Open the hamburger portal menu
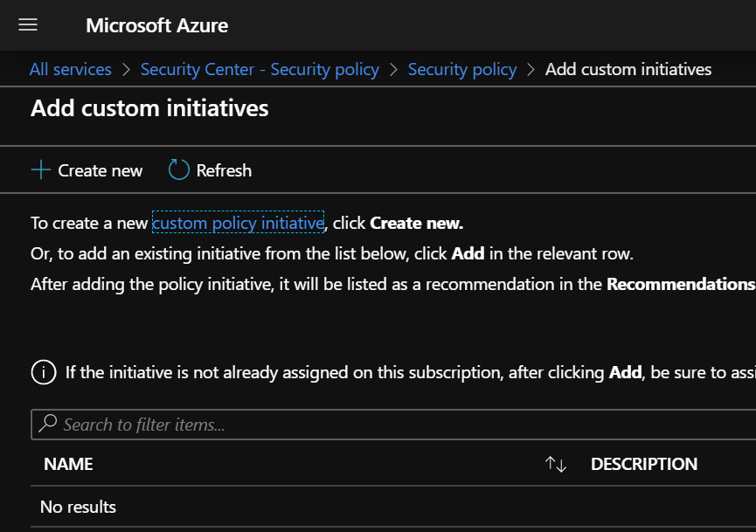Image resolution: width=756 pixels, height=532 pixels. pyautogui.click(x=28, y=25)
